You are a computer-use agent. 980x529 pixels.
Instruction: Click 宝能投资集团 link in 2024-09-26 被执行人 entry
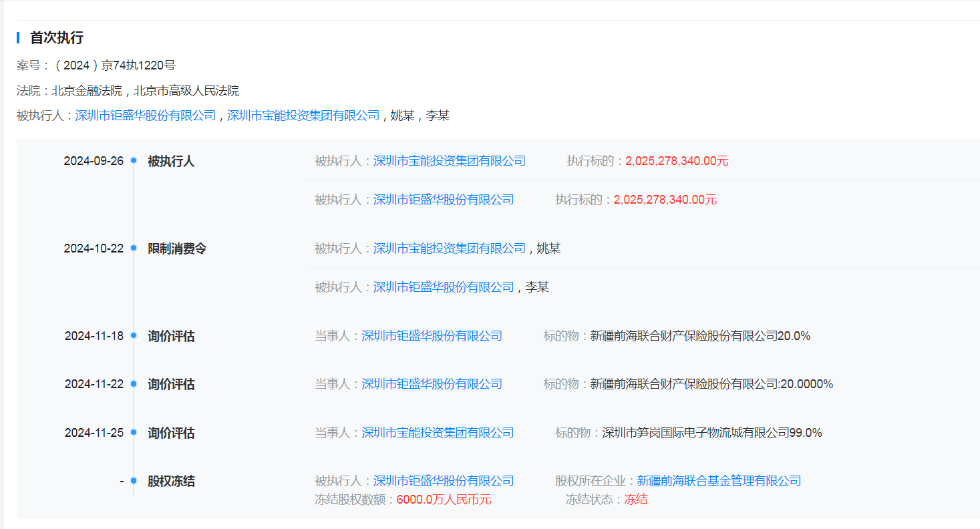pyautogui.click(x=450, y=161)
